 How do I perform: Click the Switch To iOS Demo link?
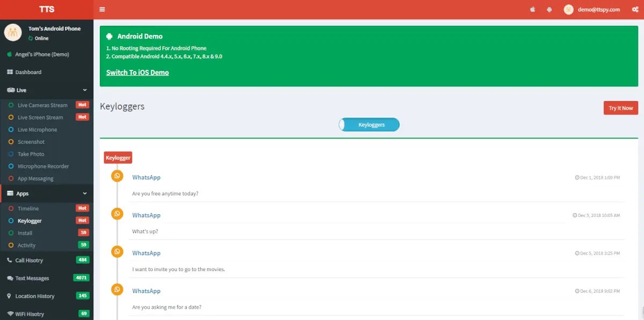click(x=137, y=72)
